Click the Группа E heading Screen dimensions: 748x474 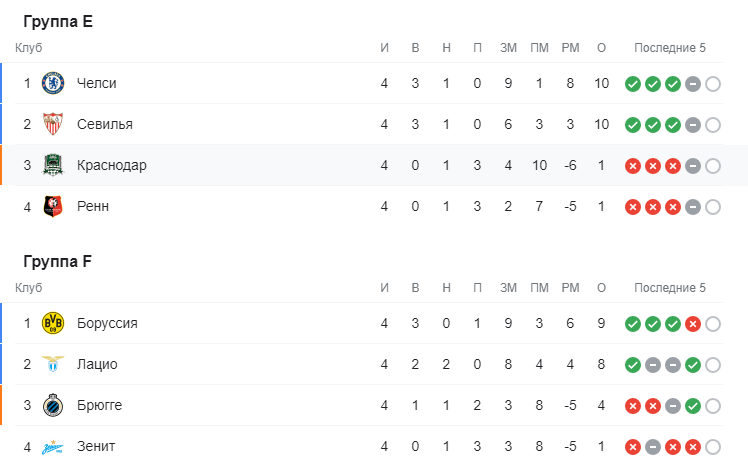point(58,22)
